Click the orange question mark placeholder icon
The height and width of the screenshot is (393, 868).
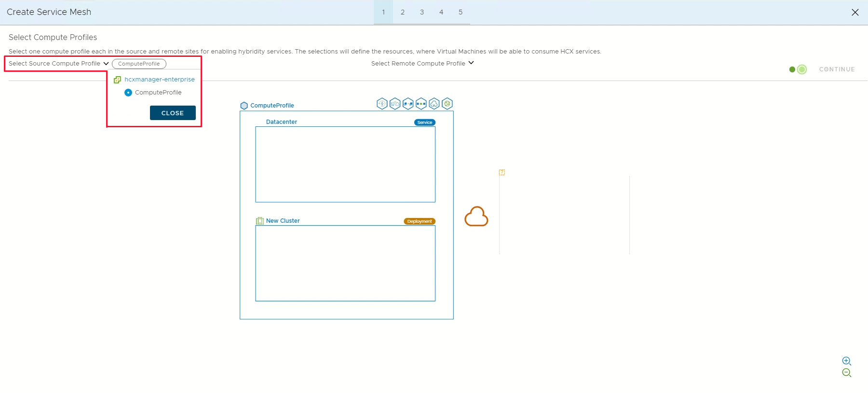pyautogui.click(x=502, y=172)
